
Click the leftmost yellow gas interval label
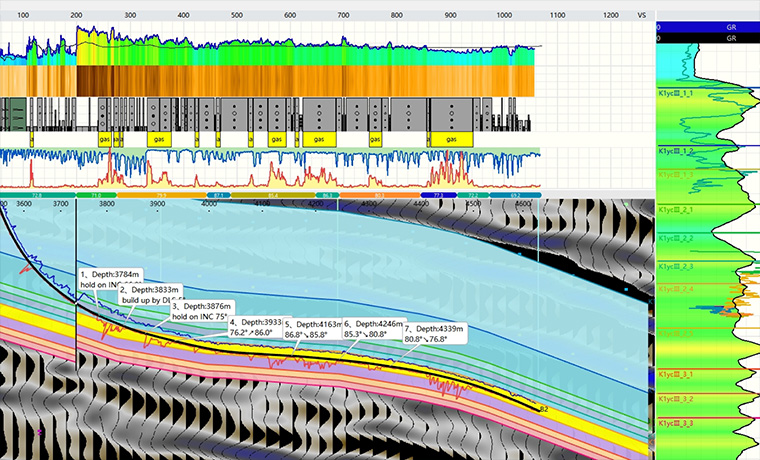coord(104,140)
